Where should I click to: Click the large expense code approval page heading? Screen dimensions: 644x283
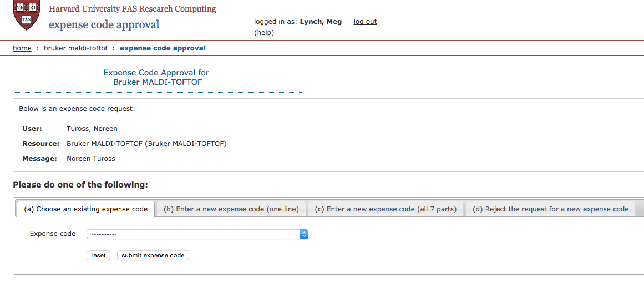point(104,24)
